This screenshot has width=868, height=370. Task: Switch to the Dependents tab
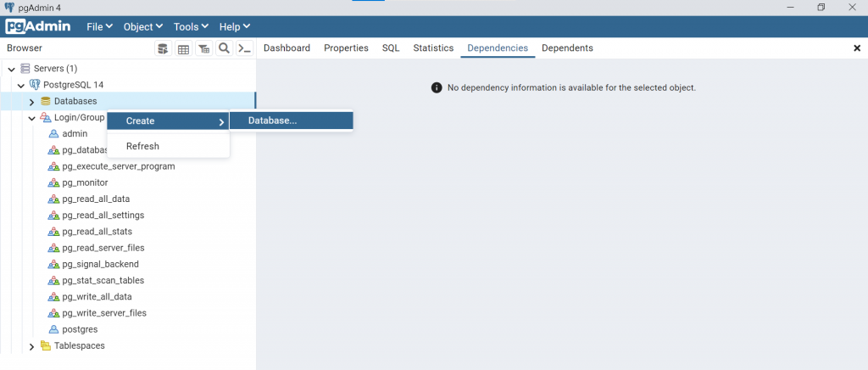[x=567, y=48]
